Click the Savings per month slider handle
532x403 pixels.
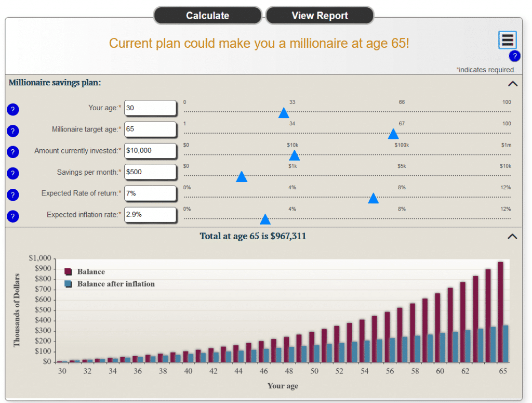242,177
